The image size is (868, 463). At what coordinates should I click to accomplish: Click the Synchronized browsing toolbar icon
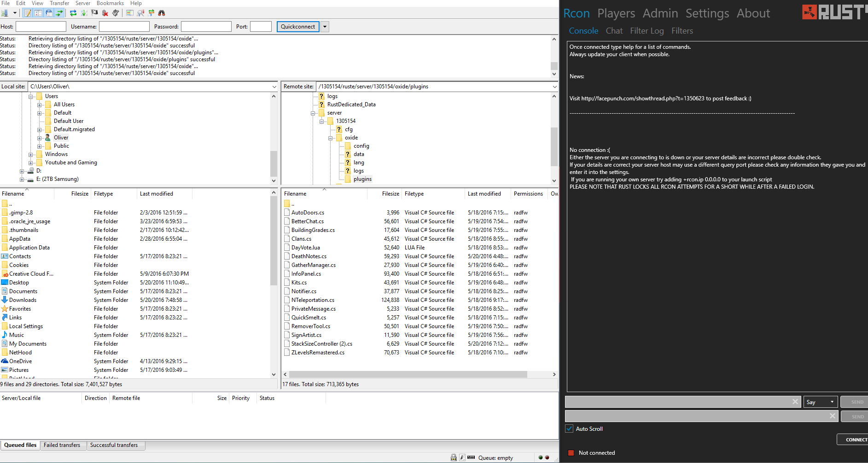[x=151, y=13]
